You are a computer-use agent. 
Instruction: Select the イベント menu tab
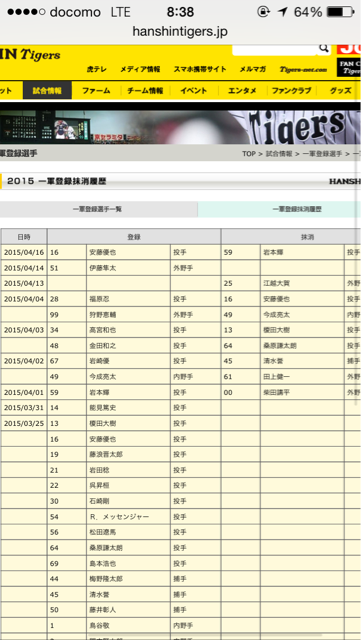[194, 90]
